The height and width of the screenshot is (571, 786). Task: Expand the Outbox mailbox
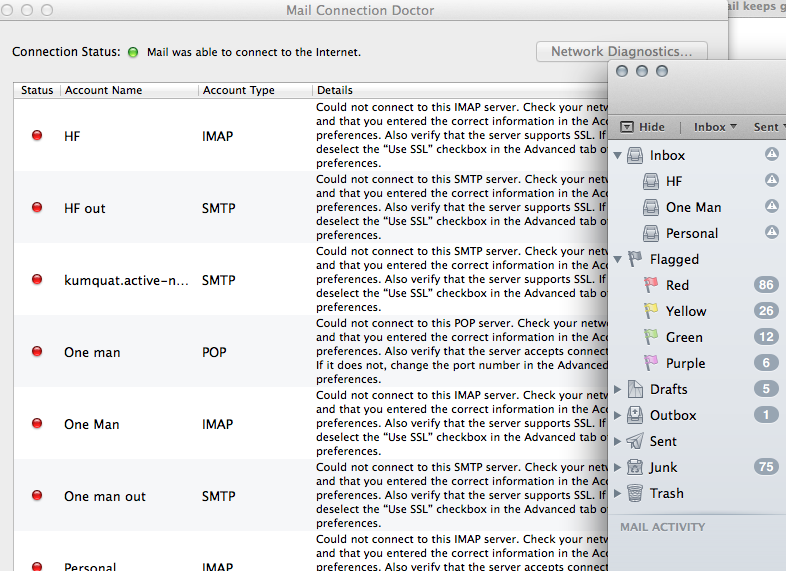(618, 415)
